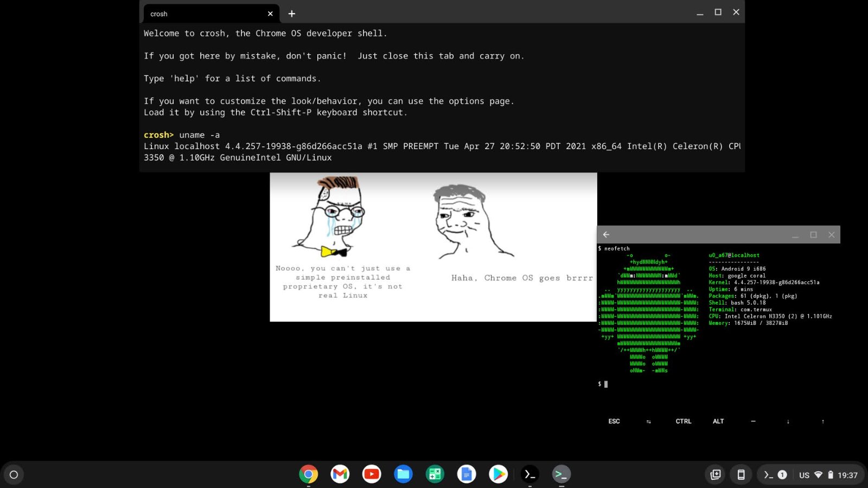Viewport: 868px width, 488px height.
Task: Open the Files app on the shelf
Action: (x=403, y=474)
